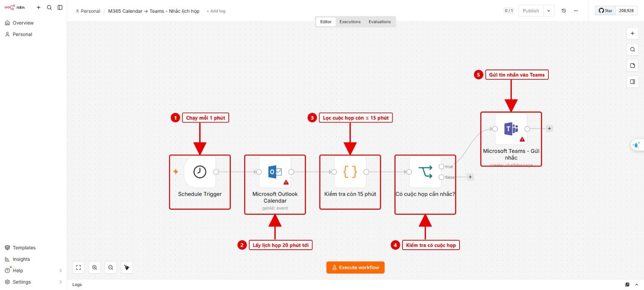Open Overview in the sidebar

(x=33, y=23)
